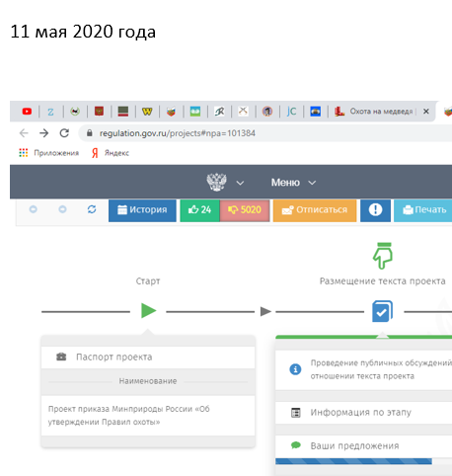452x476 pixels.
Task: Click the 11 мая 2020 года heading
Action: 83,32
